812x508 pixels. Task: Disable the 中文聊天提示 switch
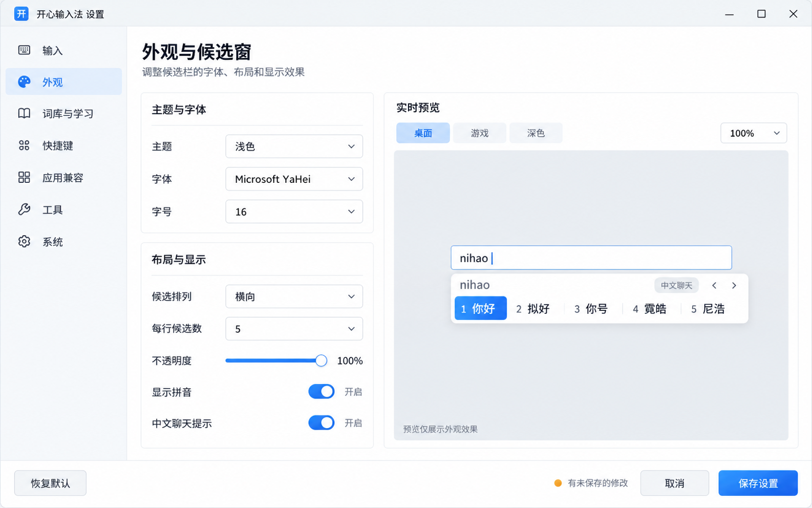pyautogui.click(x=322, y=423)
